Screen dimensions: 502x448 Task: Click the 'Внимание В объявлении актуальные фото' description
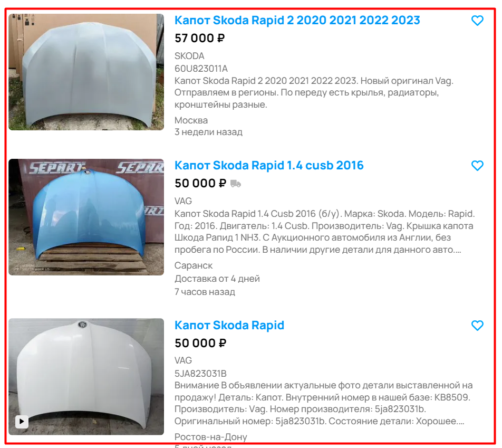coord(323,403)
